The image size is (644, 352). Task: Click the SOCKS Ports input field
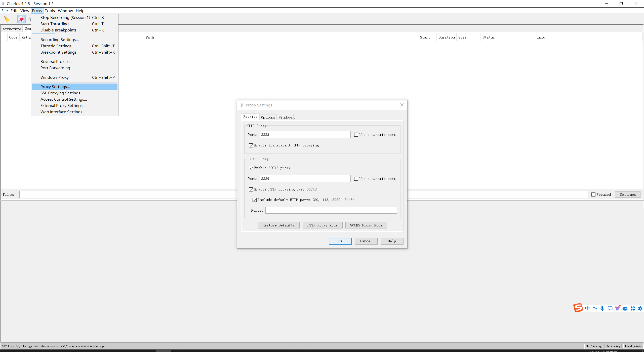[x=331, y=210]
